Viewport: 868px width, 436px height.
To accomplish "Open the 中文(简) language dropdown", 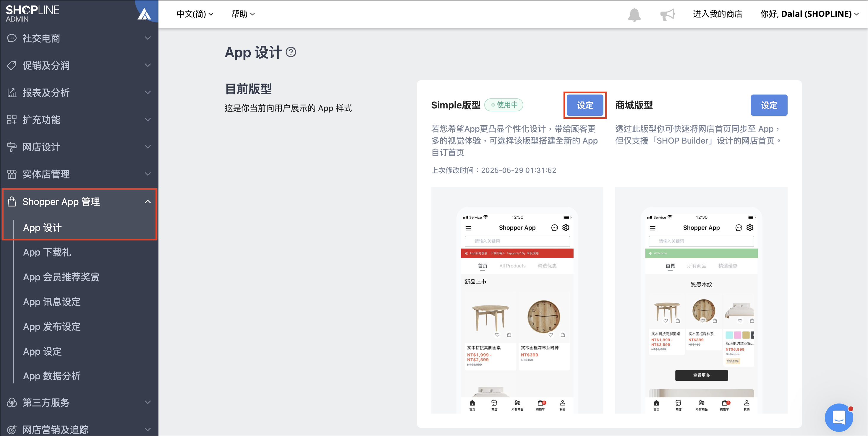I will [x=195, y=14].
